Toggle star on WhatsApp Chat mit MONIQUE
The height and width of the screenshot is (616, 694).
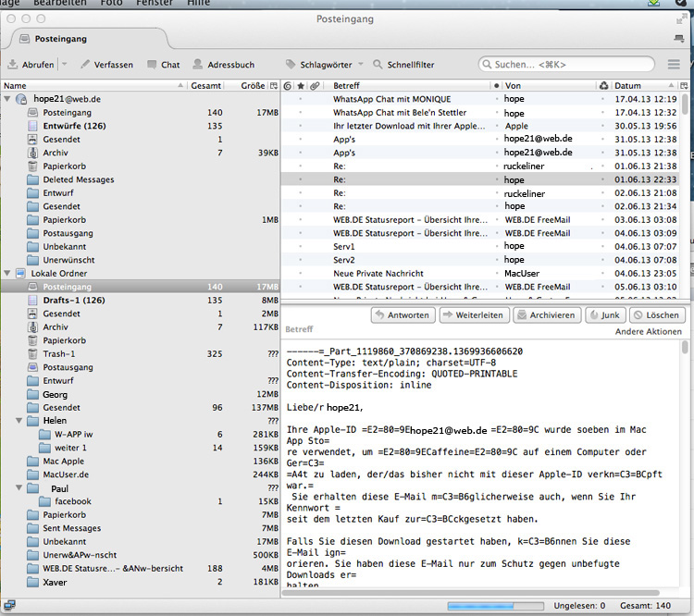301,98
